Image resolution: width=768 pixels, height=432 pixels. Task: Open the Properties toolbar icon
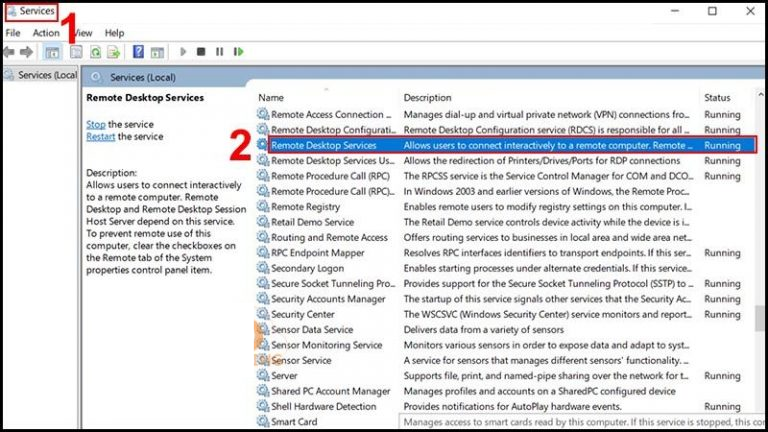pos(76,52)
